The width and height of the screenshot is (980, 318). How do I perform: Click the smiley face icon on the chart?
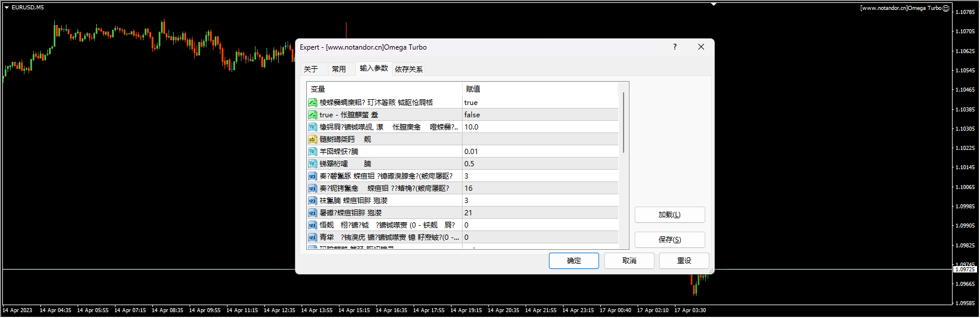tap(946, 8)
